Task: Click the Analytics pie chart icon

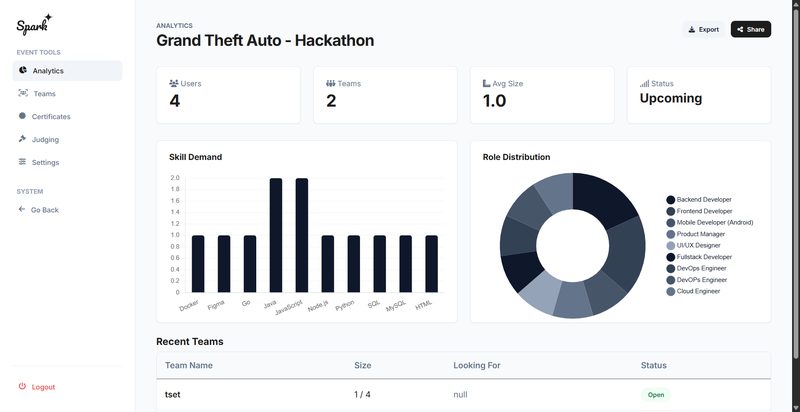Action: coord(23,71)
